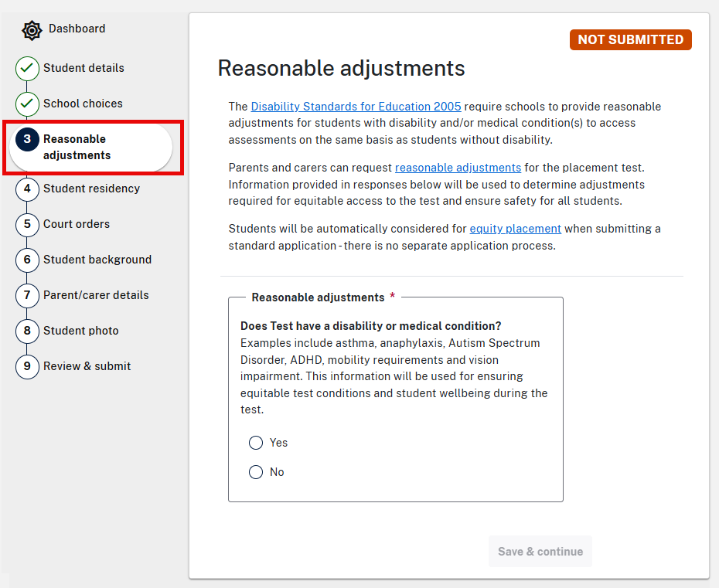Click step number 6 circle icon

coord(27,260)
